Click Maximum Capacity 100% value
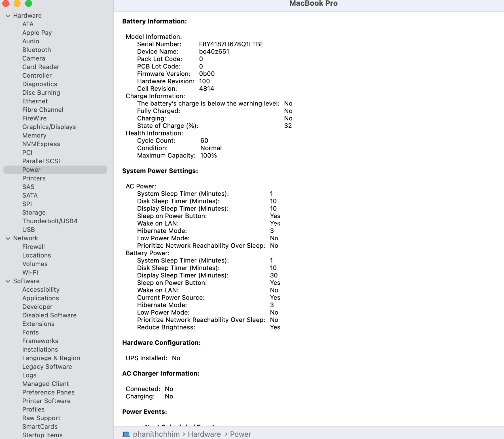This screenshot has width=504, height=439. (x=209, y=156)
